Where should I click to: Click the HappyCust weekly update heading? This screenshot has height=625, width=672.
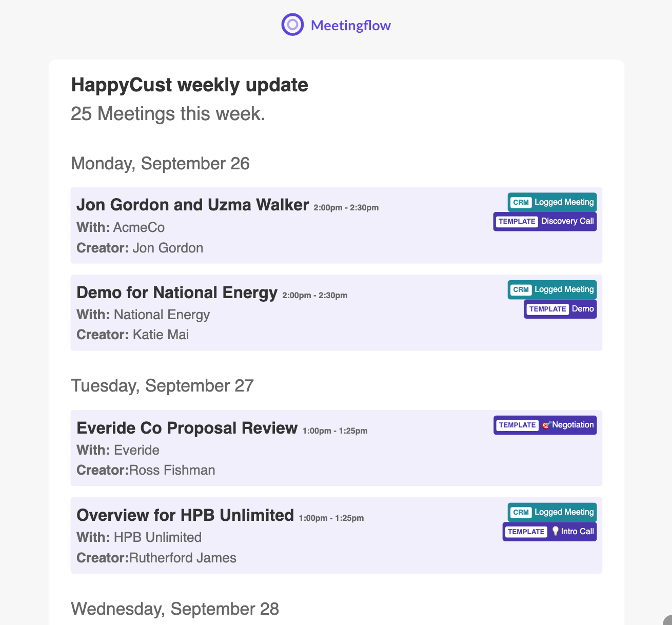pos(189,85)
